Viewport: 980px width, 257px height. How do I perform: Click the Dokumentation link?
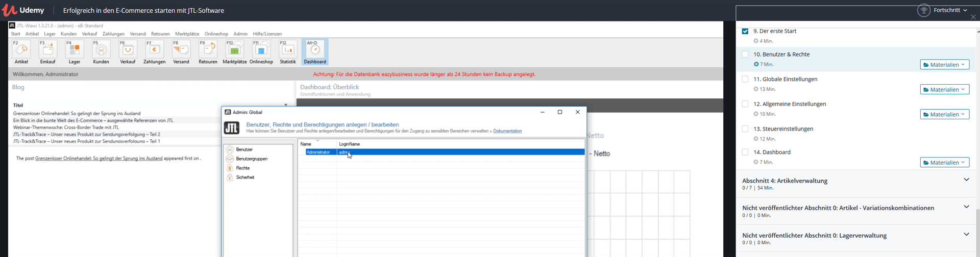507,131
